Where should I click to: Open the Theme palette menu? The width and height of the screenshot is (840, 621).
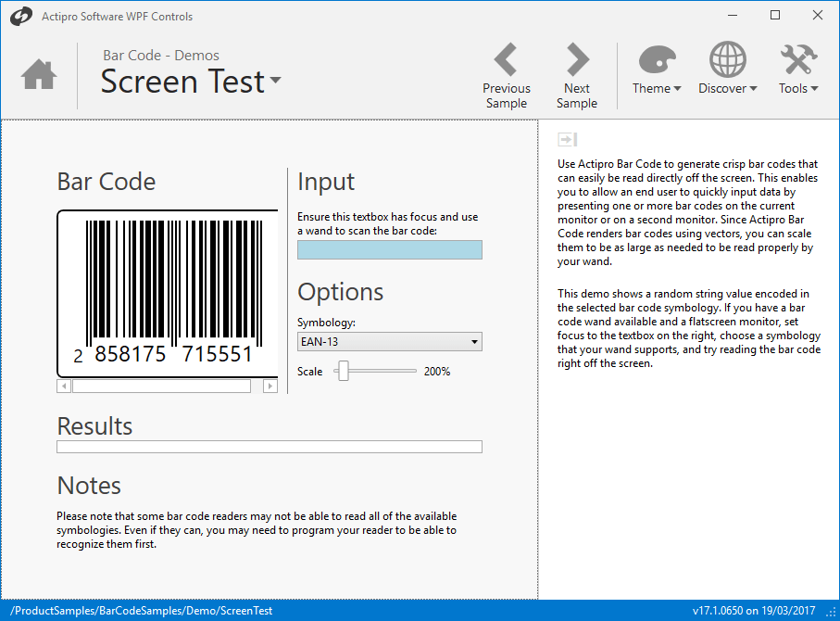(657, 70)
